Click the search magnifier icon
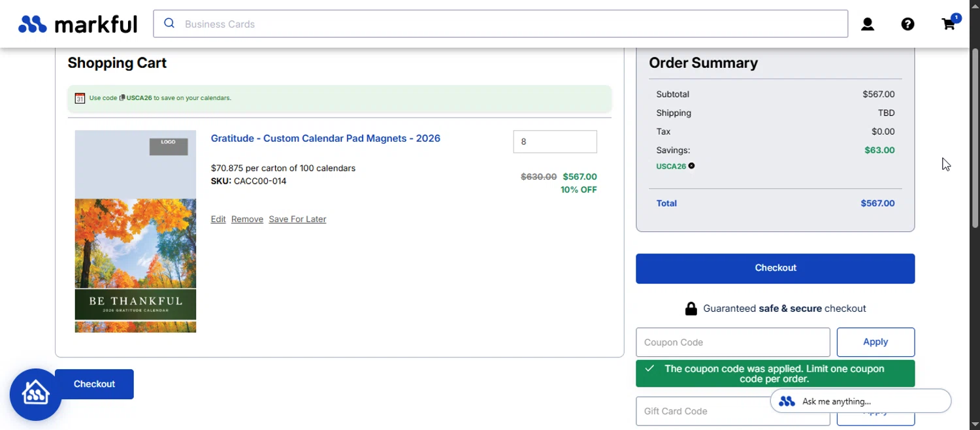This screenshot has width=980, height=430. pyautogui.click(x=169, y=24)
